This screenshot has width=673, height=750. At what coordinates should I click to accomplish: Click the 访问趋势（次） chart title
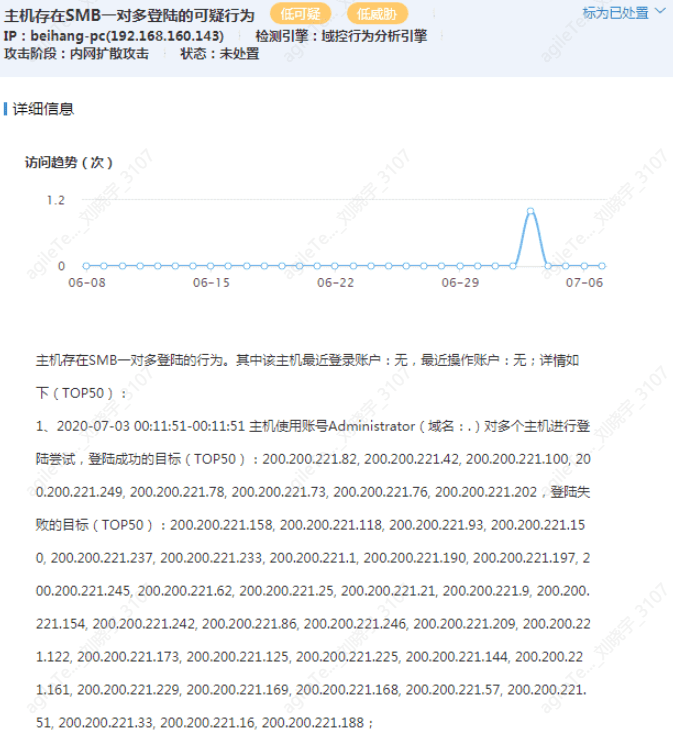(x=69, y=162)
